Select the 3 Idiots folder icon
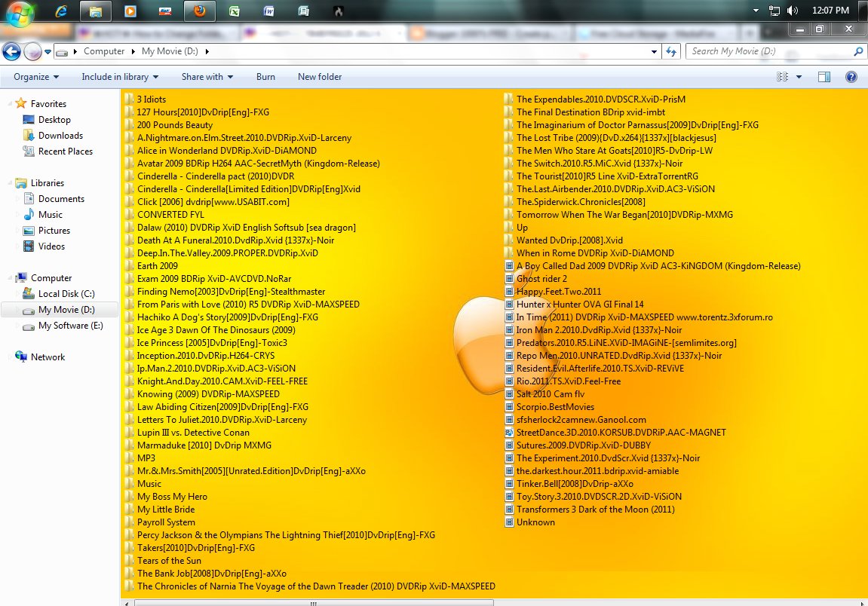This screenshot has height=606, width=868. click(129, 99)
